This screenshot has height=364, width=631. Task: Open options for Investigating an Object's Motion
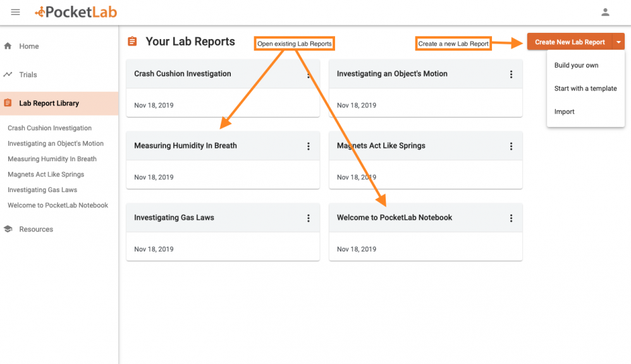coord(511,75)
